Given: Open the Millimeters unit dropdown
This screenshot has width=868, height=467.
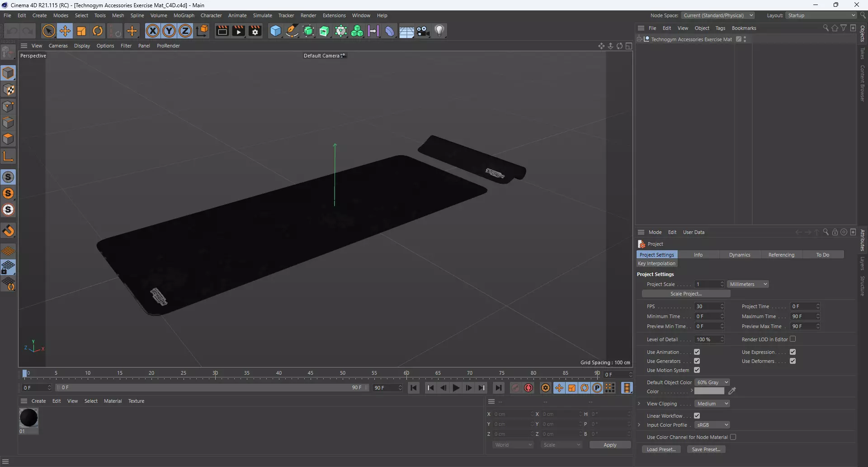Looking at the screenshot, I should [x=748, y=284].
